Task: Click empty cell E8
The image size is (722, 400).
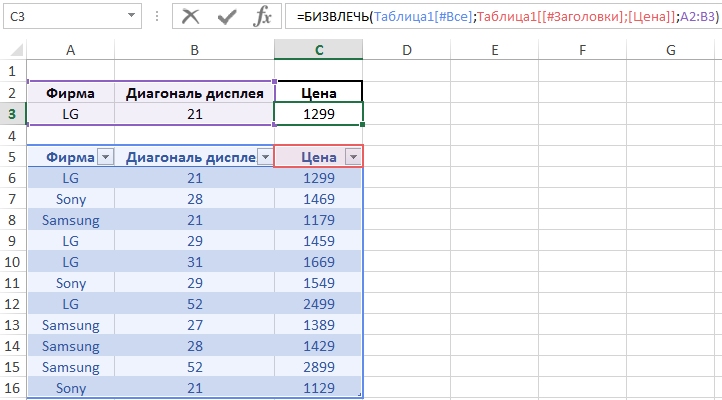Action: click(495, 220)
